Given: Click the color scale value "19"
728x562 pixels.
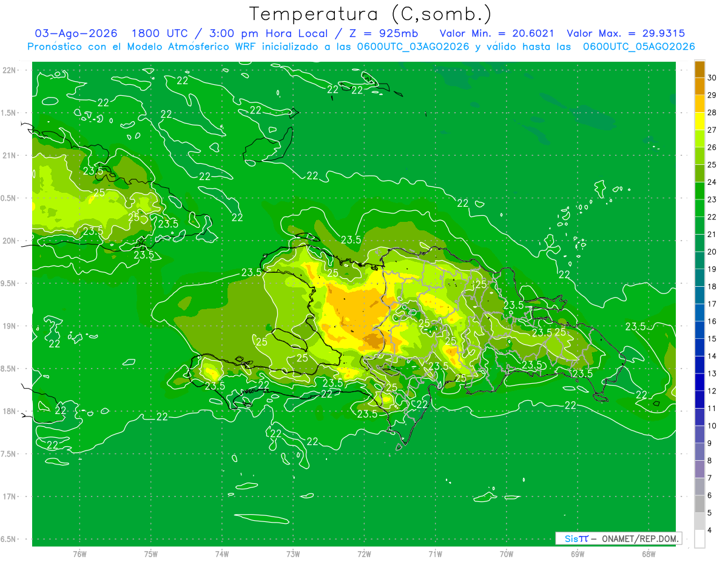Looking at the screenshot, I should pyautogui.click(x=712, y=269).
